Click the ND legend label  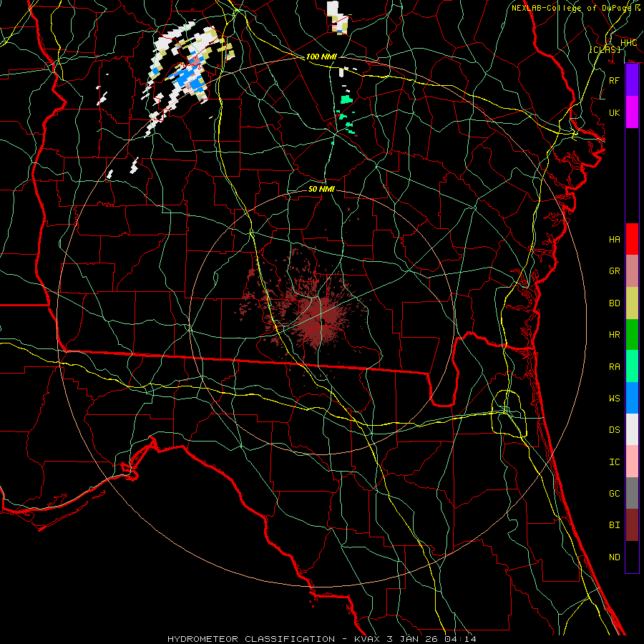tap(614, 557)
